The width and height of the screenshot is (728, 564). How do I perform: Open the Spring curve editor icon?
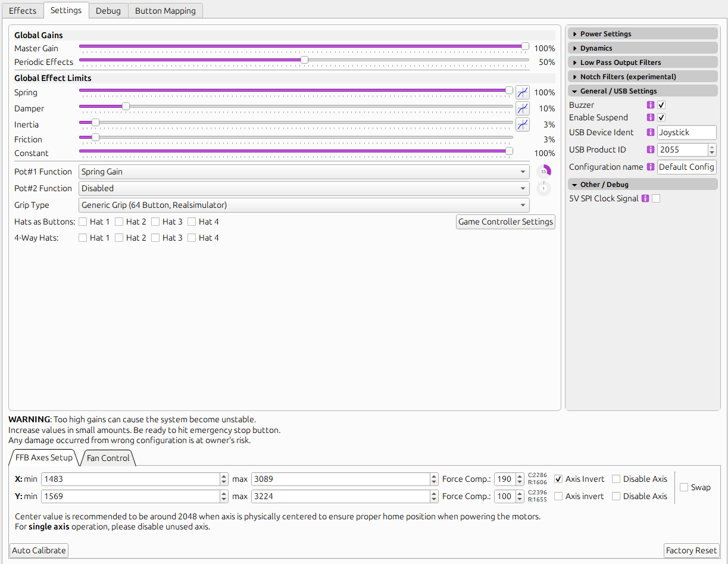[522, 92]
